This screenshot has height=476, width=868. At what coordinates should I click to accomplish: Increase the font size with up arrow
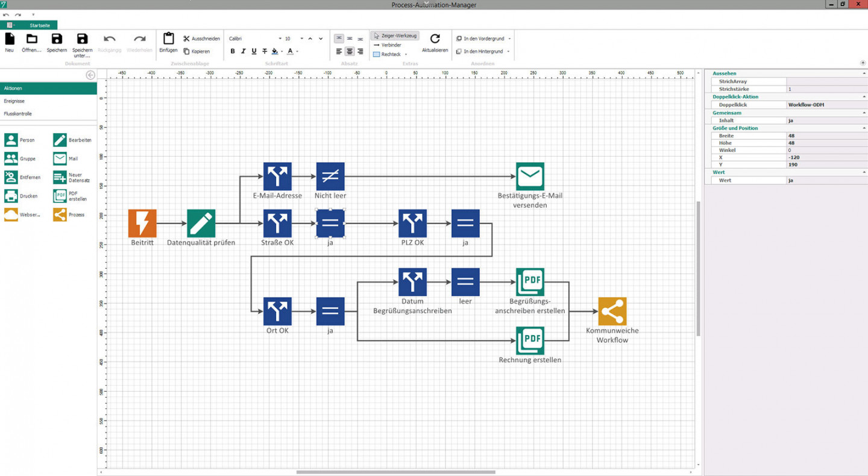310,39
